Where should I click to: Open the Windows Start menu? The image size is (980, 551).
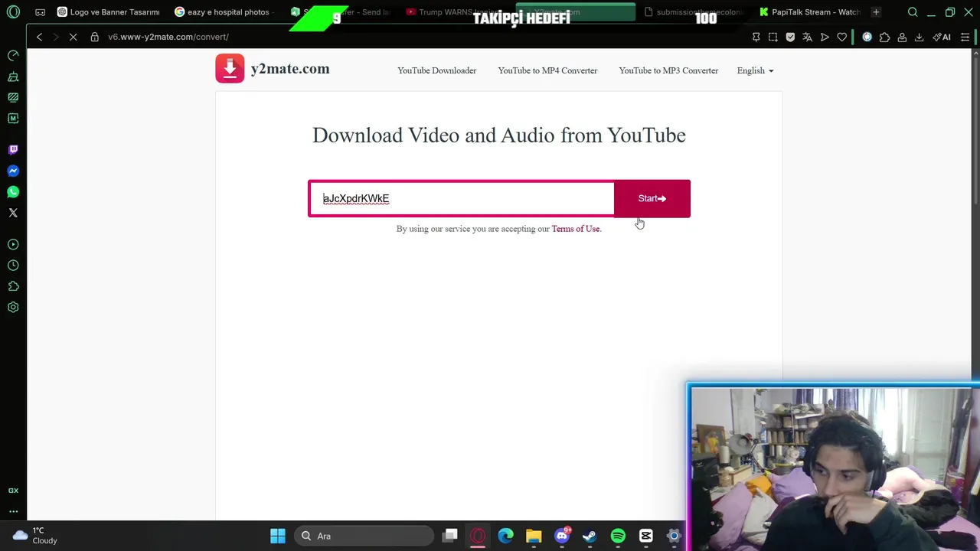(278, 536)
